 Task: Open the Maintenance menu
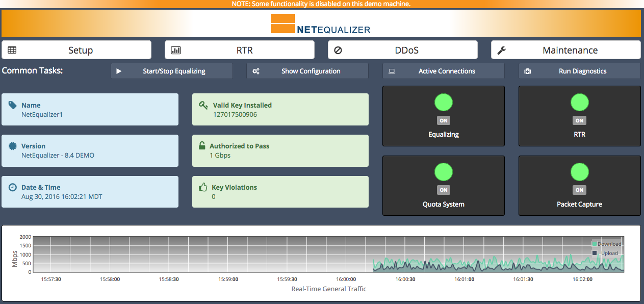pyautogui.click(x=566, y=50)
